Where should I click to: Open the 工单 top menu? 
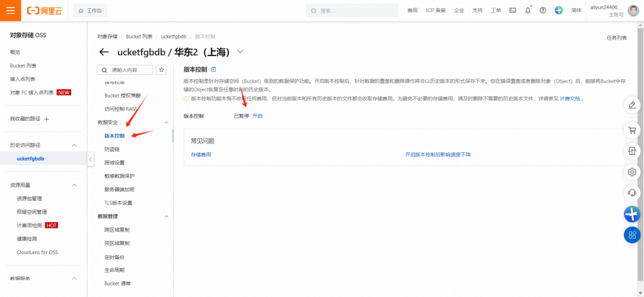point(496,11)
